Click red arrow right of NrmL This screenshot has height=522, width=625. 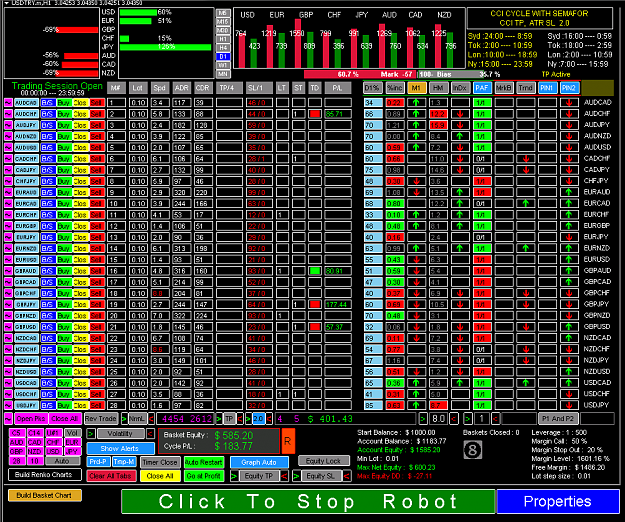pyautogui.click(x=151, y=419)
